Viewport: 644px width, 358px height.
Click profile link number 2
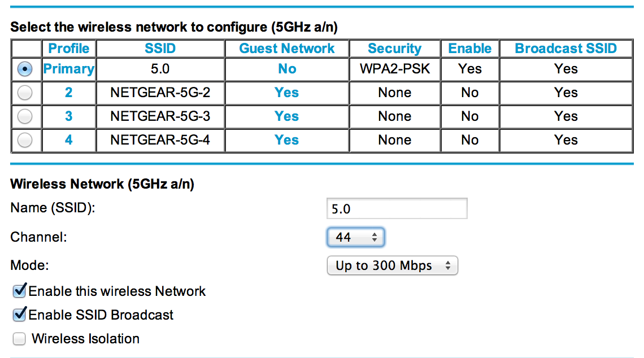click(68, 93)
